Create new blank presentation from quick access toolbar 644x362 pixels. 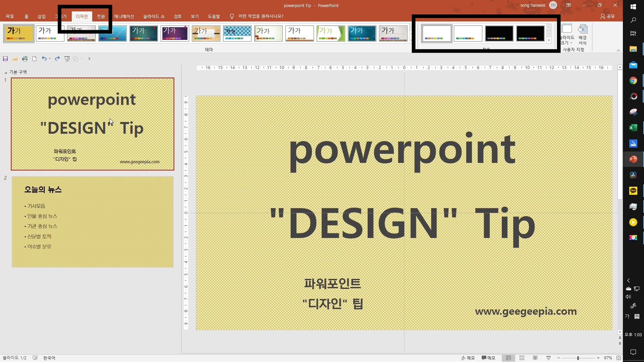pos(34,59)
